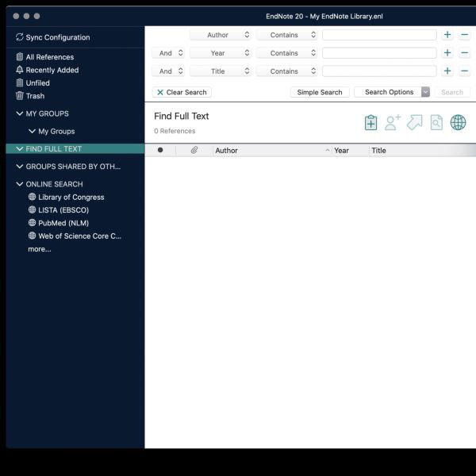This screenshot has width=476, height=476.
Task: Add search row after Author row
Action: point(447,35)
